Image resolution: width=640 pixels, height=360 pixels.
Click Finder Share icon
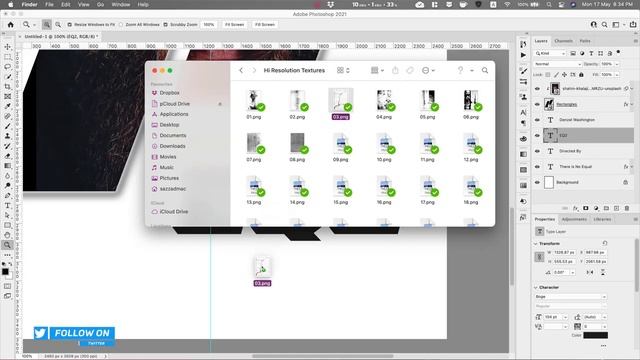coord(395,70)
